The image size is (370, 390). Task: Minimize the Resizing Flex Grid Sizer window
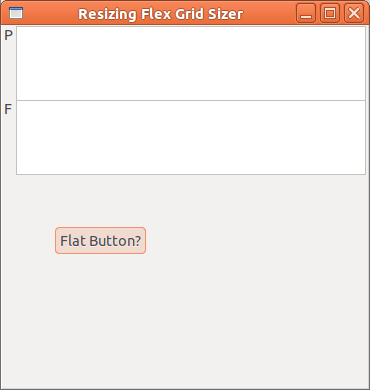pos(306,13)
